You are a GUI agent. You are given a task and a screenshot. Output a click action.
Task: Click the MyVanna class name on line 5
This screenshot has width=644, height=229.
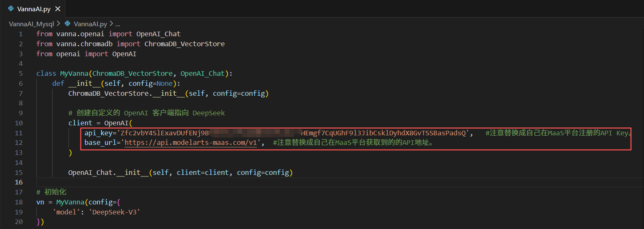tap(74, 73)
